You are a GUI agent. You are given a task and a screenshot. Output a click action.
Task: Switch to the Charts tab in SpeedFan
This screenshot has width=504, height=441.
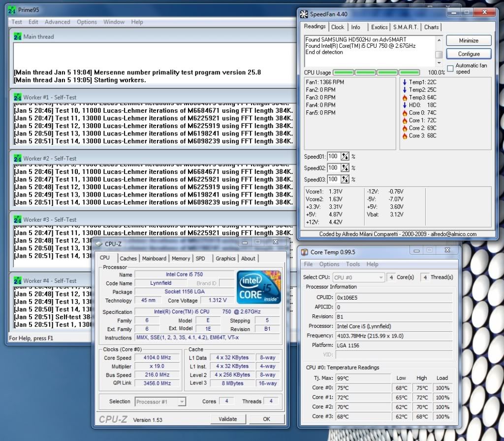(431, 27)
